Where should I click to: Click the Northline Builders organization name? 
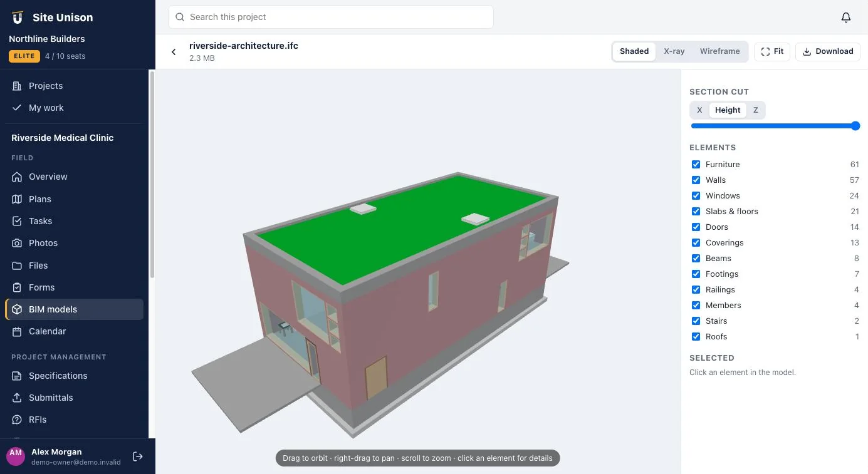(47, 39)
